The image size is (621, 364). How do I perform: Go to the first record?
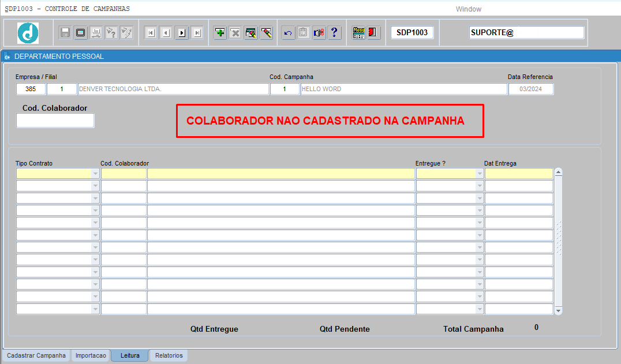[x=151, y=33]
